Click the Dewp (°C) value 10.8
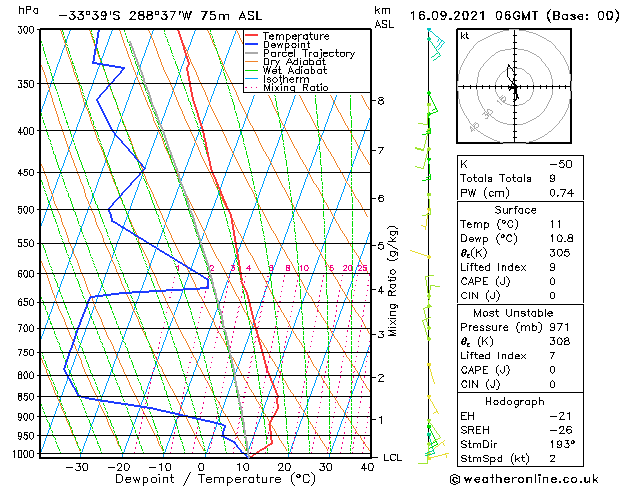 pos(562,239)
